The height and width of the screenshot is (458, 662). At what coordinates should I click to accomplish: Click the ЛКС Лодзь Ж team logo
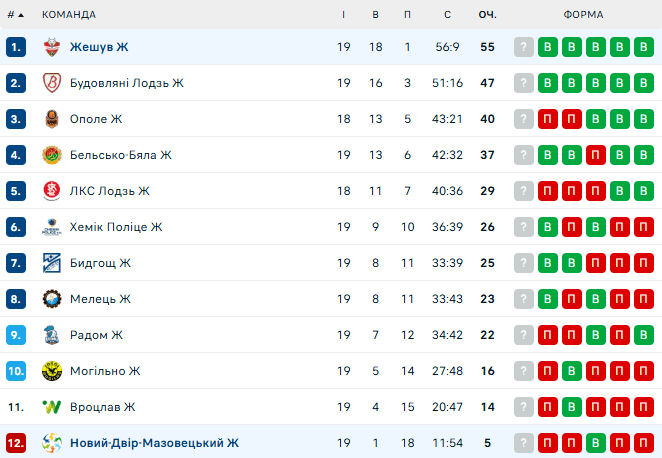point(52,191)
